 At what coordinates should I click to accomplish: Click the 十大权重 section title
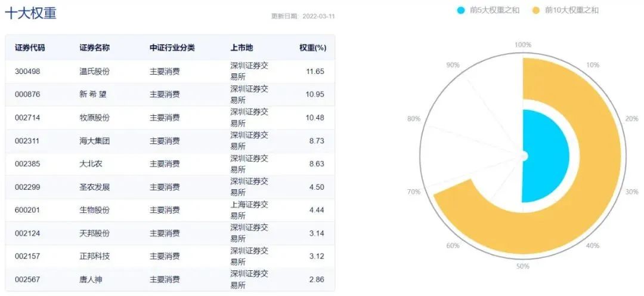30,13
